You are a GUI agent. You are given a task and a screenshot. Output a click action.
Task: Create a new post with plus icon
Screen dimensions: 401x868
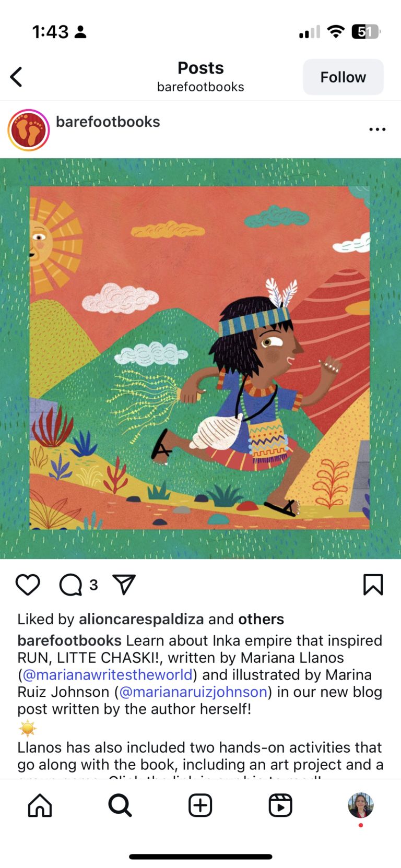pyautogui.click(x=200, y=805)
